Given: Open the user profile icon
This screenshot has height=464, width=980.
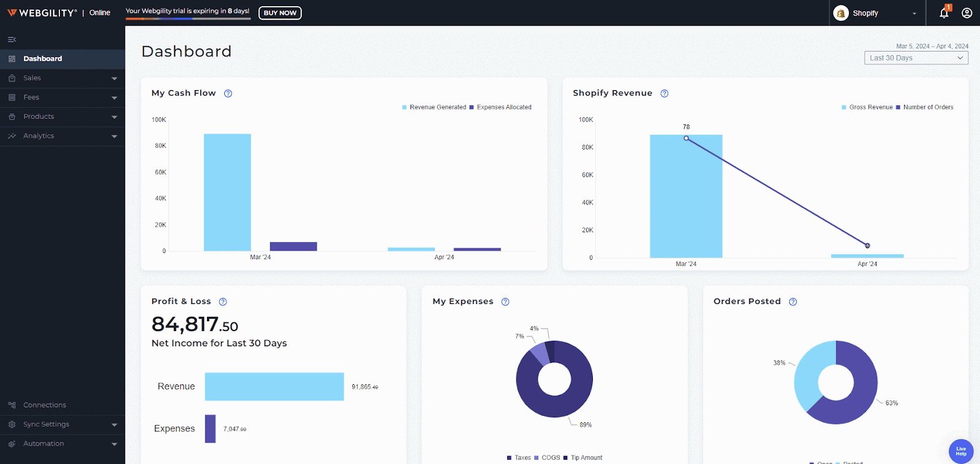Looking at the screenshot, I should [967, 13].
